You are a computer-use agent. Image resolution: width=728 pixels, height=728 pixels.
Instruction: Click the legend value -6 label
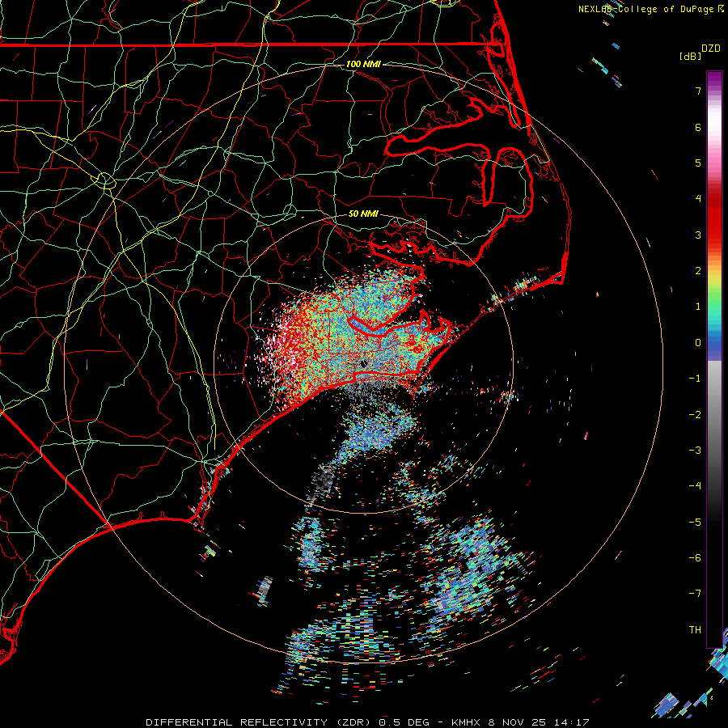tap(695, 558)
